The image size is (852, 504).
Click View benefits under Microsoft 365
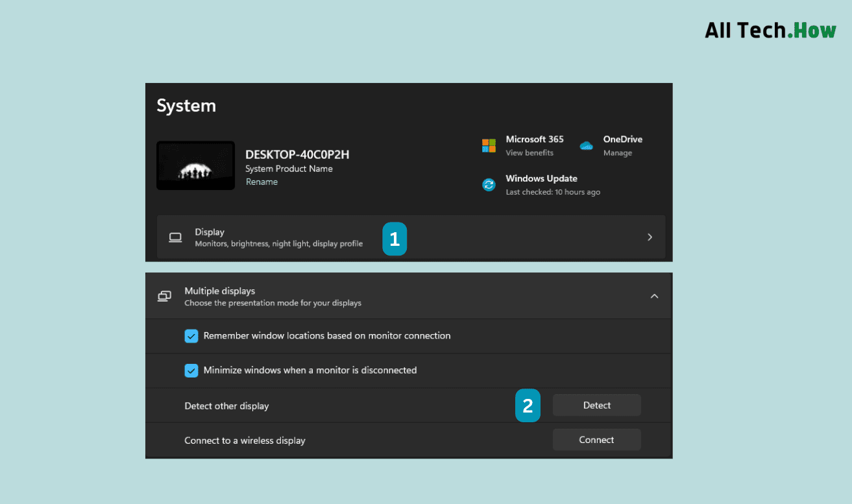click(529, 153)
